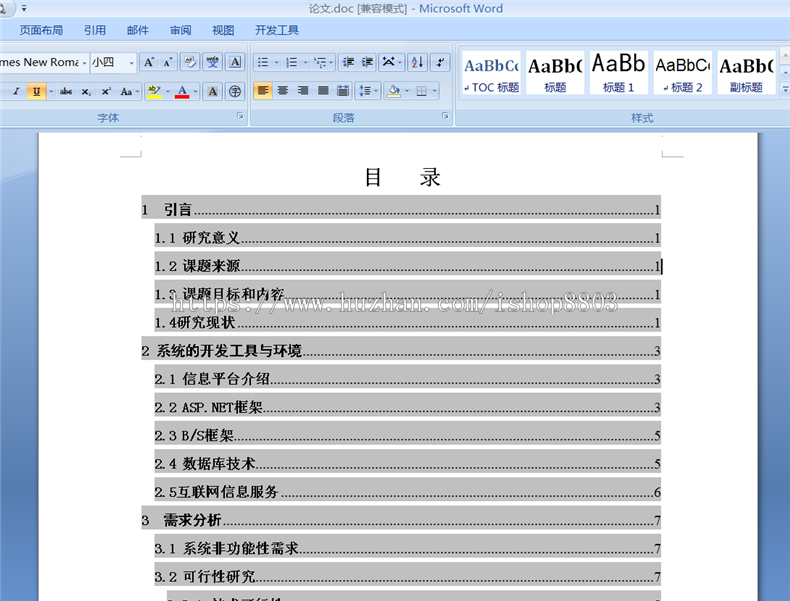Decrease paragraph indent
790x601 pixels.
348,62
